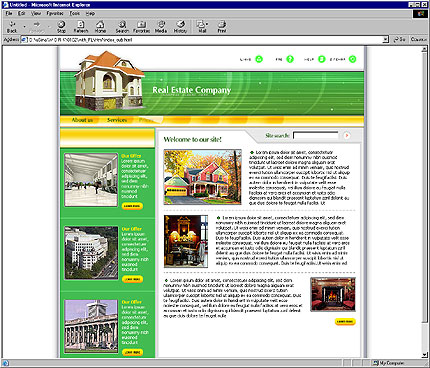This screenshot has height=368, width=430.
Task: Open the Mail button dropdown arrow
Action: coord(207,24)
